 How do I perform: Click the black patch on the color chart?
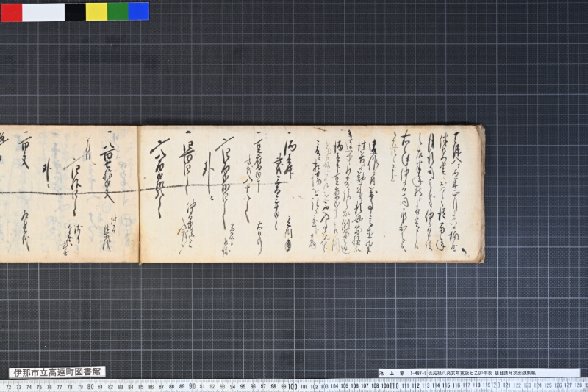click(76, 12)
